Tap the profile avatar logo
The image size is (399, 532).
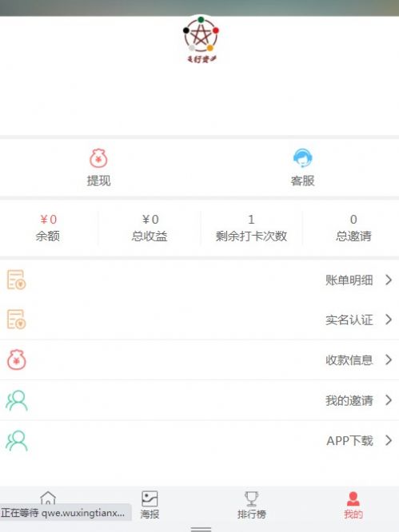201,40
